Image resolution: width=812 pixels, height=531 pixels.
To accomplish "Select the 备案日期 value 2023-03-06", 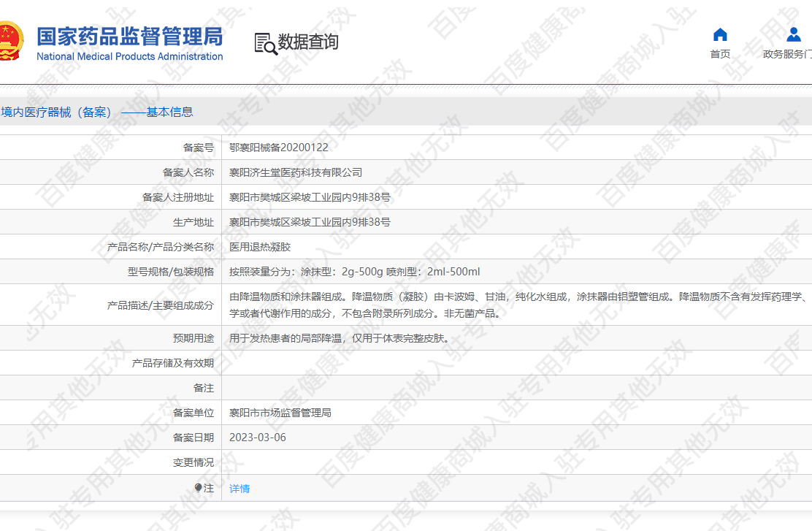I will coord(257,438).
